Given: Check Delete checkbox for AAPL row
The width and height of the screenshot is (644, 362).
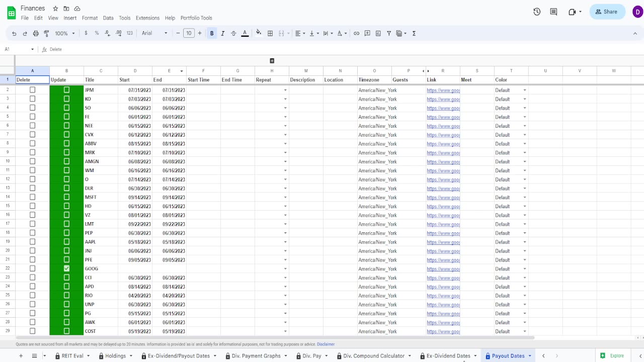Looking at the screenshot, I should click(33, 242).
